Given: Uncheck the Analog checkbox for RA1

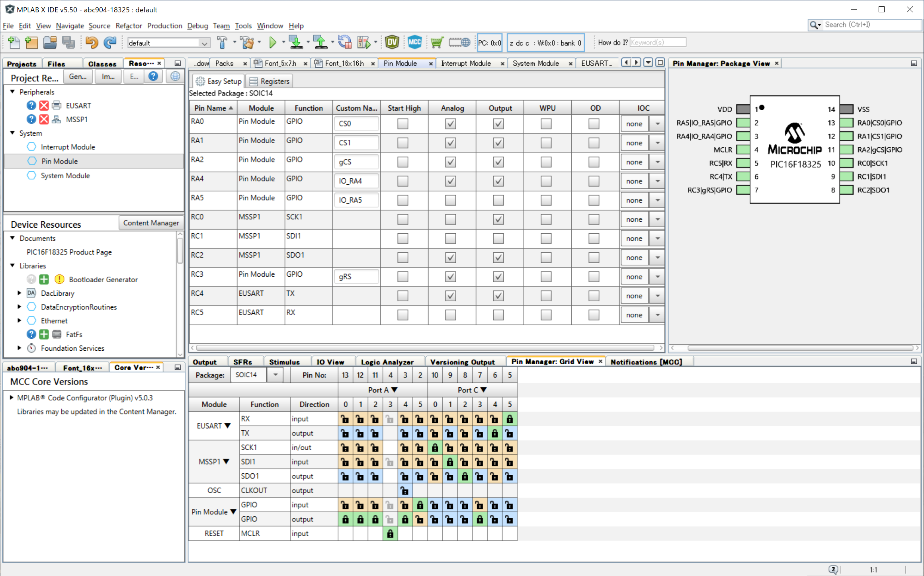Looking at the screenshot, I should pos(451,143).
